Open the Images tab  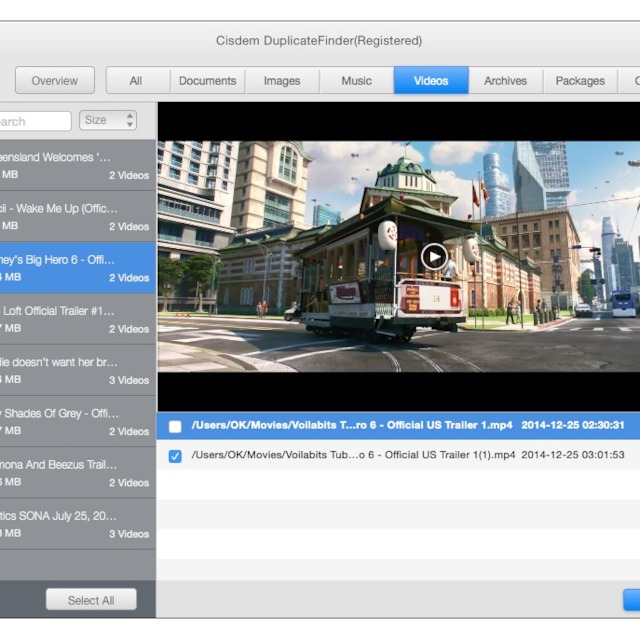(281, 81)
